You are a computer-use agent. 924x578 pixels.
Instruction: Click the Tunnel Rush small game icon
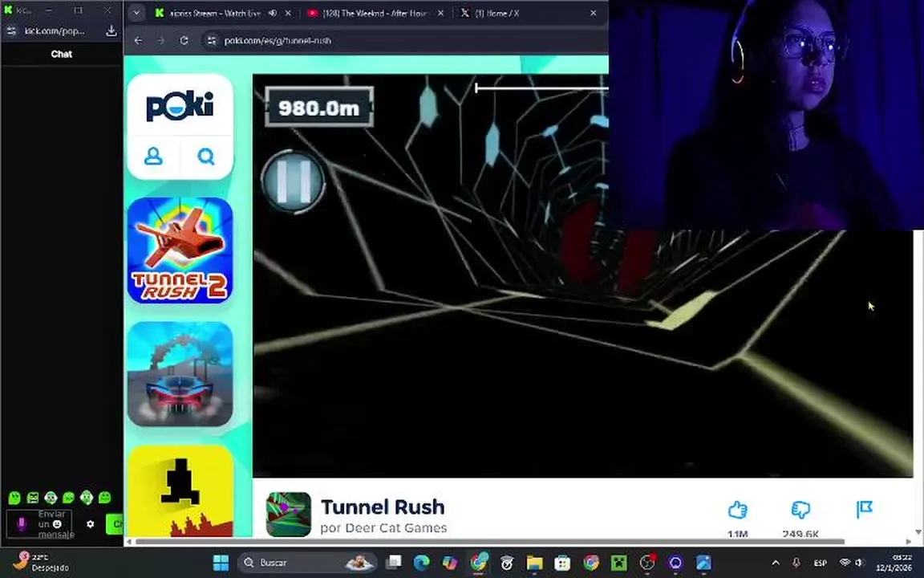[x=288, y=515]
